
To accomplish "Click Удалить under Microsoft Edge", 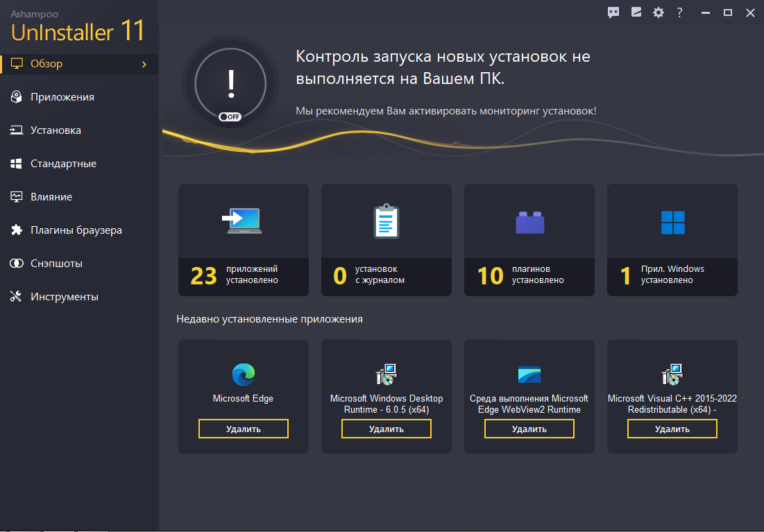I will [x=244, y=429].
